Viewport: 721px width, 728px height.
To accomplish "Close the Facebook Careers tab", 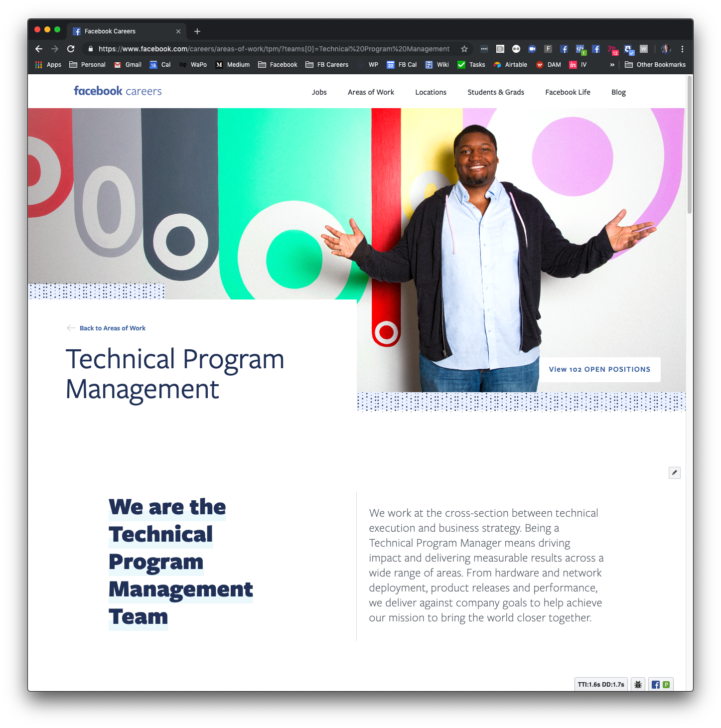I will 178,31.
